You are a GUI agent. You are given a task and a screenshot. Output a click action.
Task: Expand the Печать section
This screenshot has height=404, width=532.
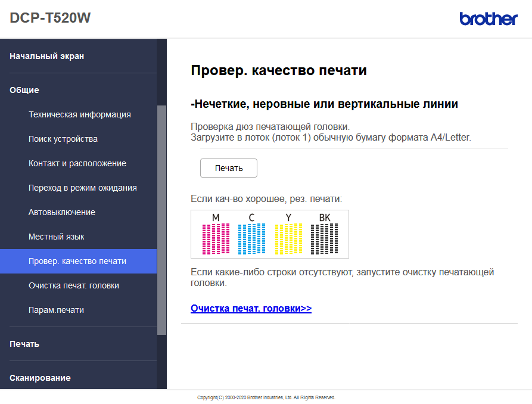[x=24, y=344]
